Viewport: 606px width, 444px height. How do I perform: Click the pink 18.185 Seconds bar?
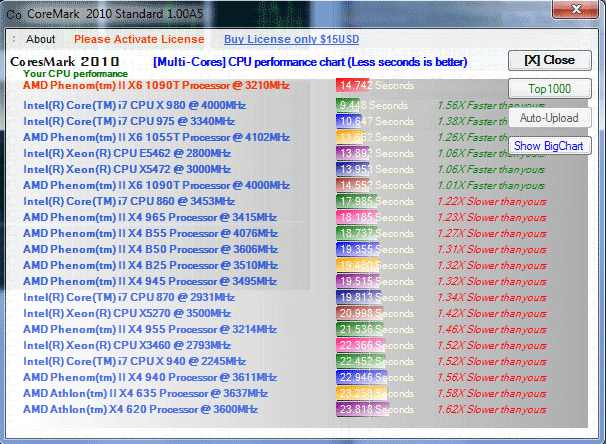356,218
